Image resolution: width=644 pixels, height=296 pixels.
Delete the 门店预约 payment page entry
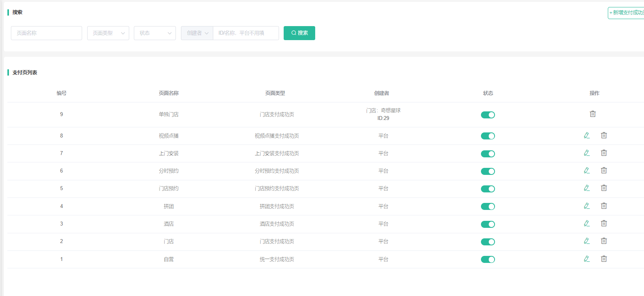coord(604,188)
